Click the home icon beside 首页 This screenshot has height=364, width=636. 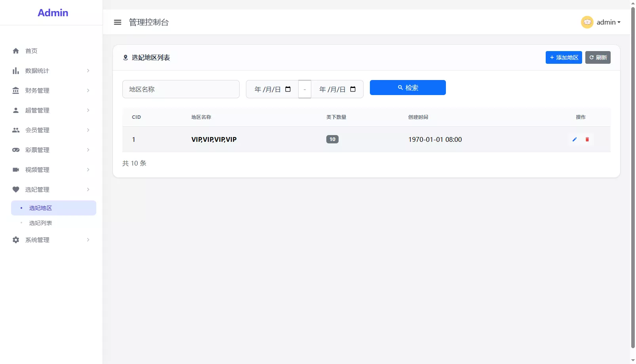click(x=16, y=51)
